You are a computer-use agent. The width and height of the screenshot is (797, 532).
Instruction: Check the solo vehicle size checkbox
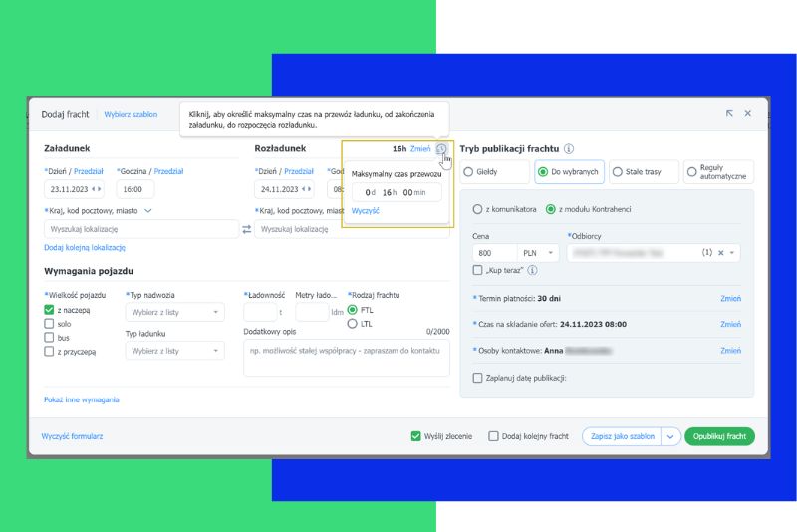50,324
